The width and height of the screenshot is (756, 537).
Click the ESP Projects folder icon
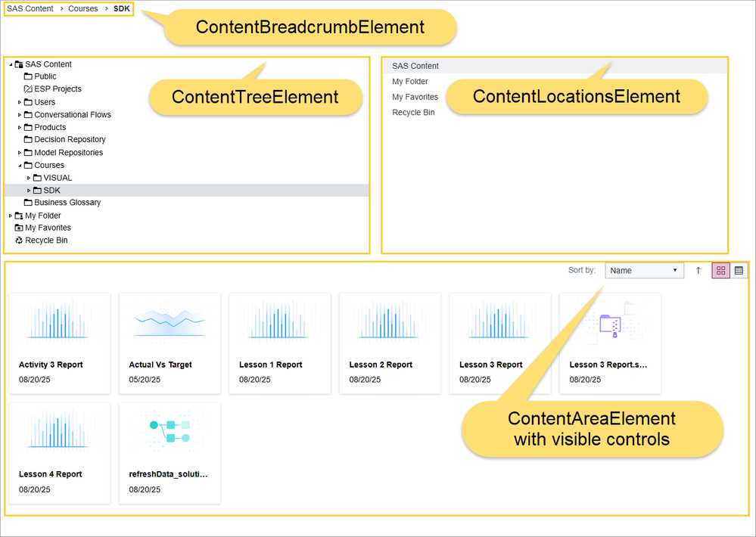(28, 88)
